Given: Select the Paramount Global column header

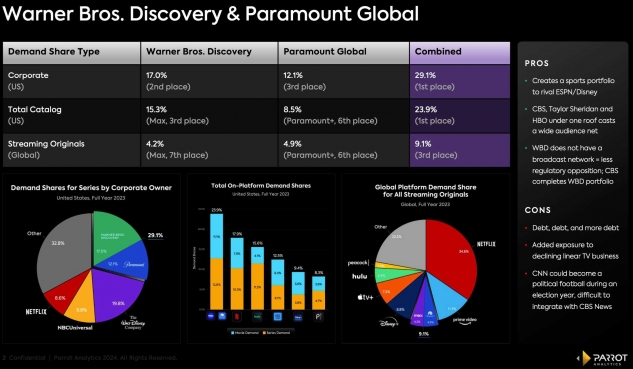Looking at the screenshot, I should click(x=344, y=52).
